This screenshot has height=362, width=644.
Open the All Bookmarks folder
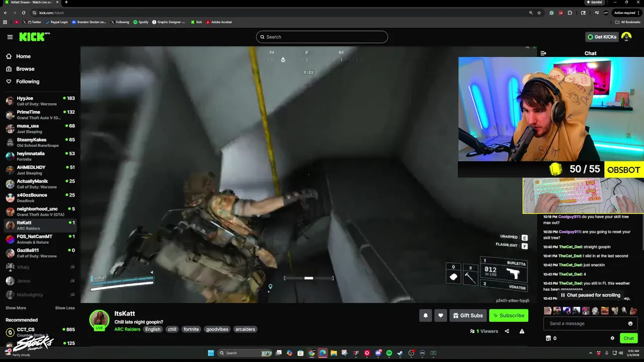627,22
